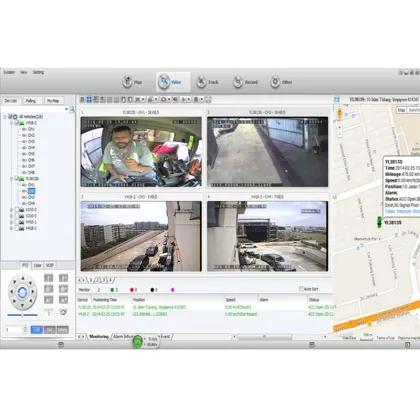
Task: Switch to the My Map tab
Action: coord(53,101)
